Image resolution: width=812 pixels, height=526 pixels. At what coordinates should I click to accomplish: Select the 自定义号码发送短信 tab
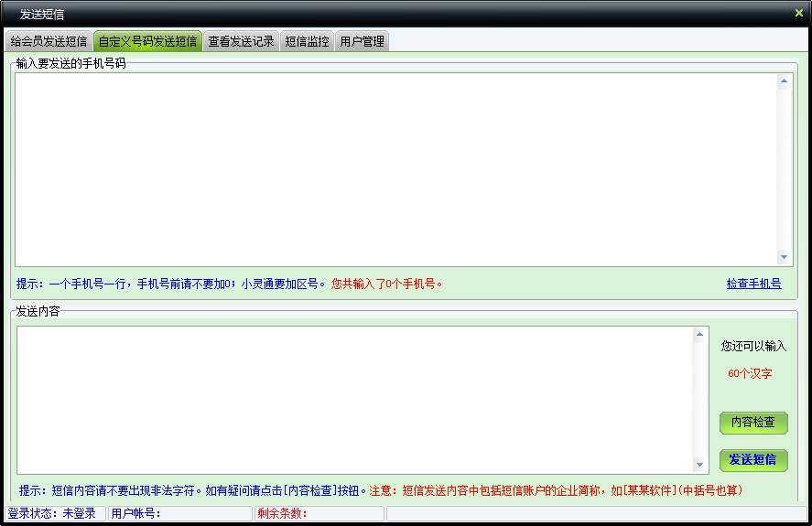pos(147,41)
